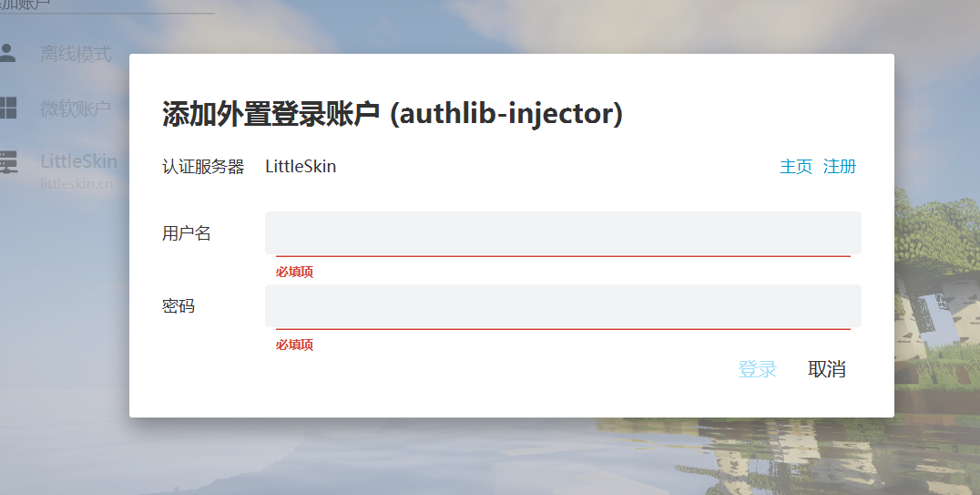980x495 pixels.
Task: Click the 用户名 field label
Action: 187,233
